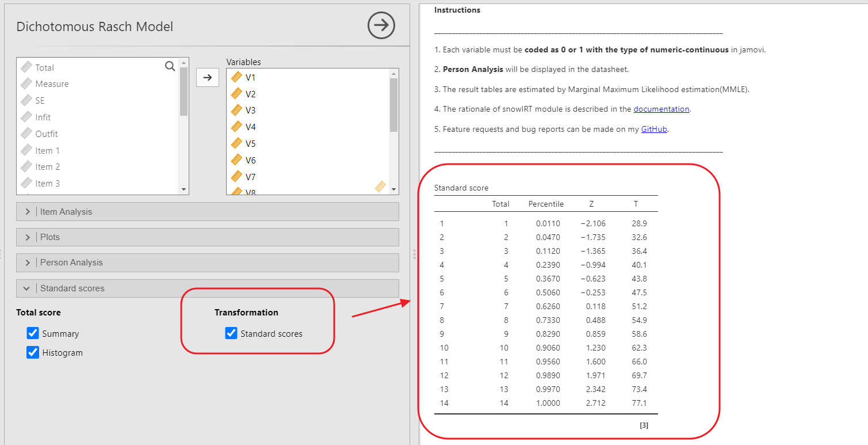
Task: Uncheck the Histogram checkbox
Action: [33, 352]
